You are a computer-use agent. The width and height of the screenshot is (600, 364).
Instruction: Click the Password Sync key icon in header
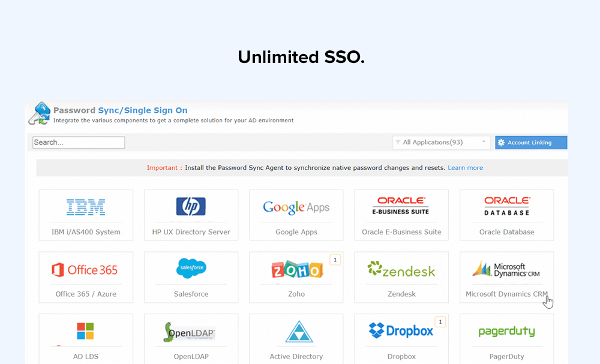click(x=40, y=113)
